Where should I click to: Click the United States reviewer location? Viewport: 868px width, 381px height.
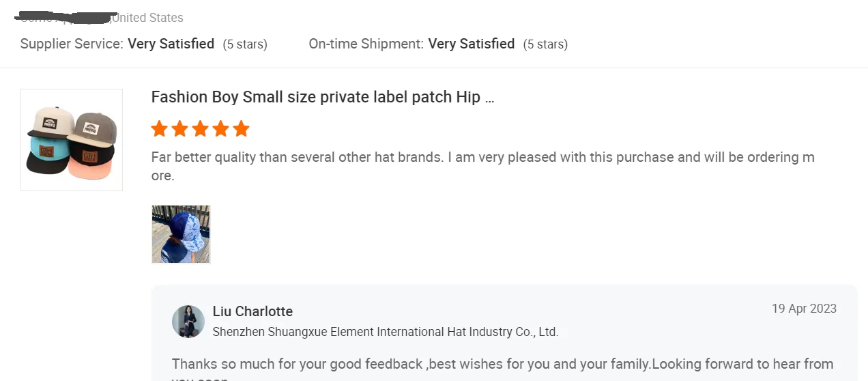point(147,18)
